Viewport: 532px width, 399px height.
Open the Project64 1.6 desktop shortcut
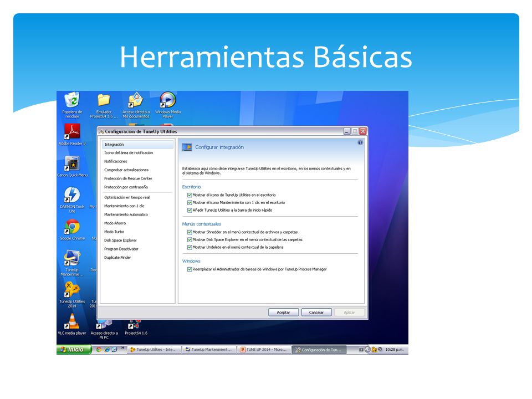(x=136, y=328)
